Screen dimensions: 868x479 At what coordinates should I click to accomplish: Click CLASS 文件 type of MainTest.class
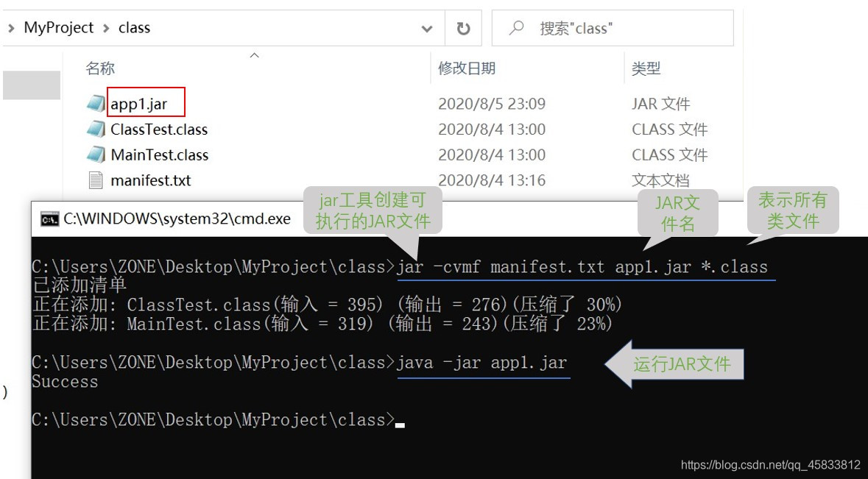[670, 155]
